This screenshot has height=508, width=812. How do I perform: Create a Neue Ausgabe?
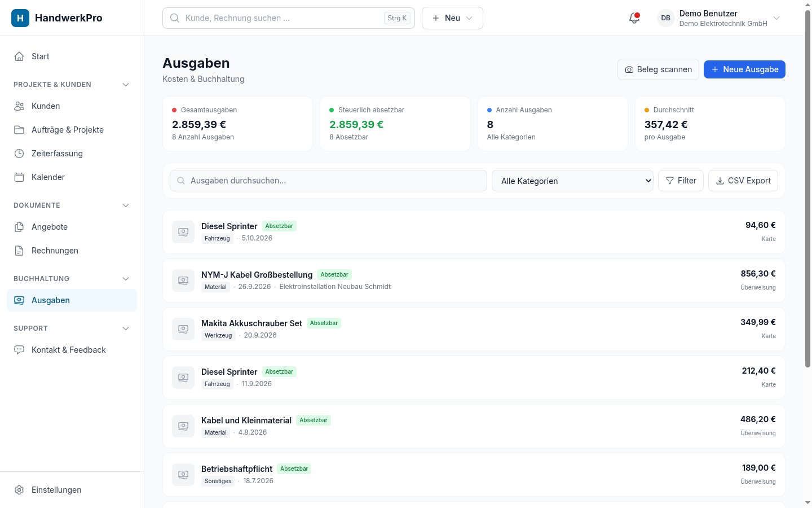(x=744, y=69)
